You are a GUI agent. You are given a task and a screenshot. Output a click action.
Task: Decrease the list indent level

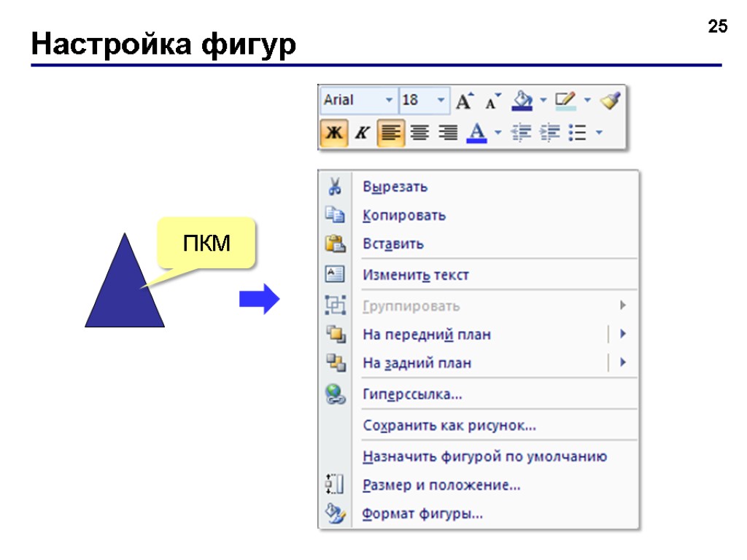(x=521, y=133)
